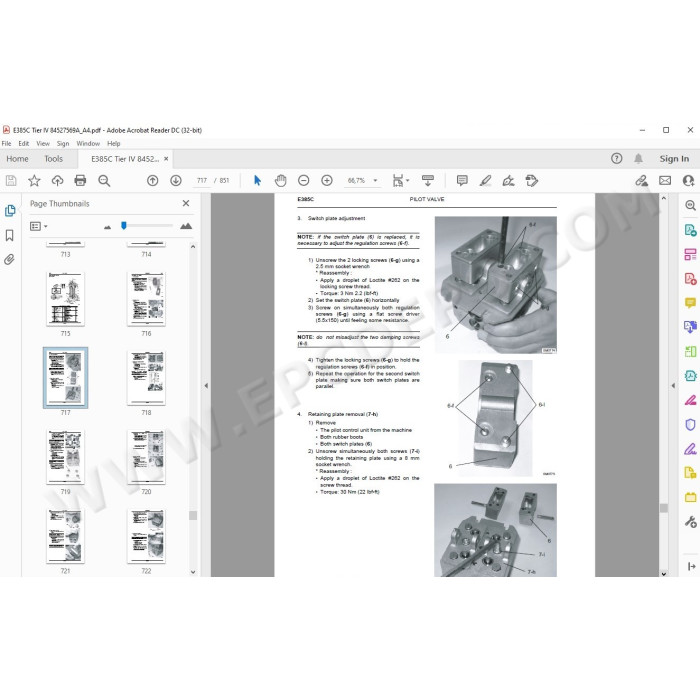Collapse the navigation pane left arrow

pos(206,385)
